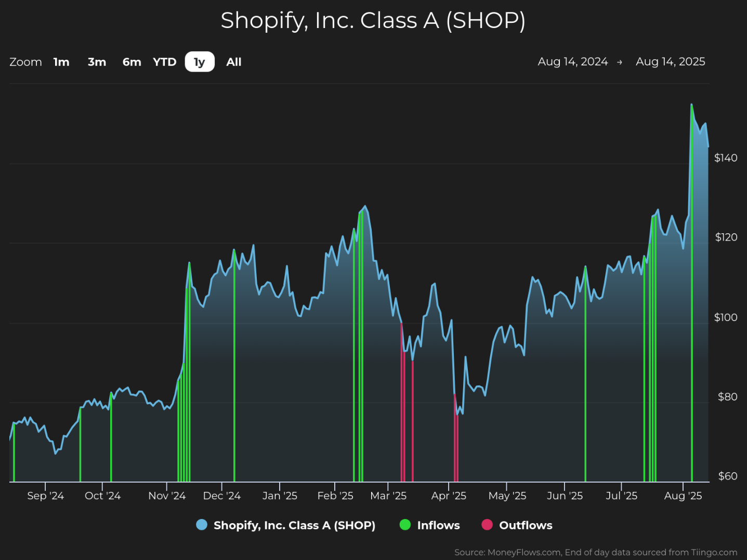Click the $100 price axis label

[726, 317]
